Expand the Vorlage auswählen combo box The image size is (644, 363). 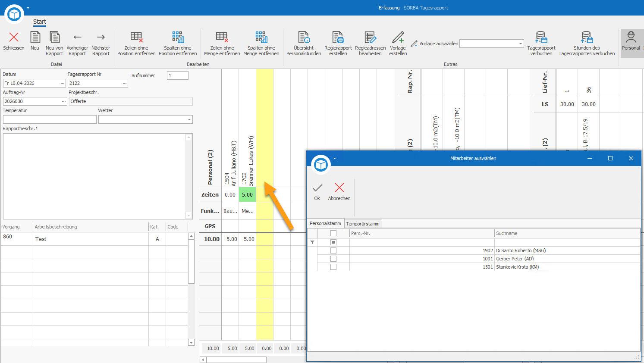(x=521, y=44)
